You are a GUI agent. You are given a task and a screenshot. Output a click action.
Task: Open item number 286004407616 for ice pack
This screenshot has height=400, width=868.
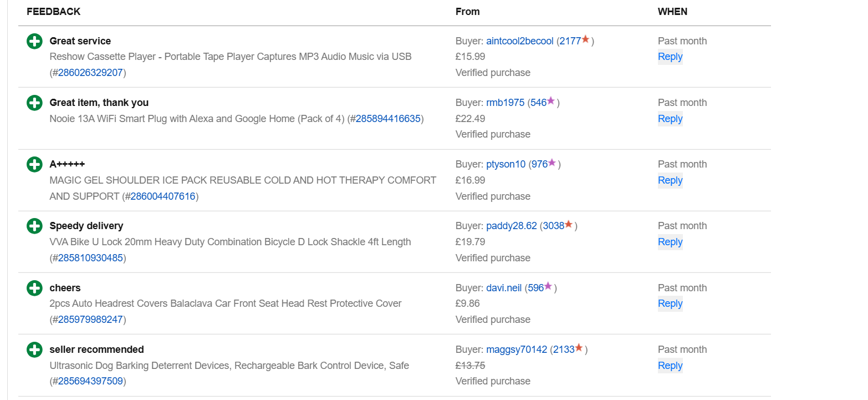[163, 196]
